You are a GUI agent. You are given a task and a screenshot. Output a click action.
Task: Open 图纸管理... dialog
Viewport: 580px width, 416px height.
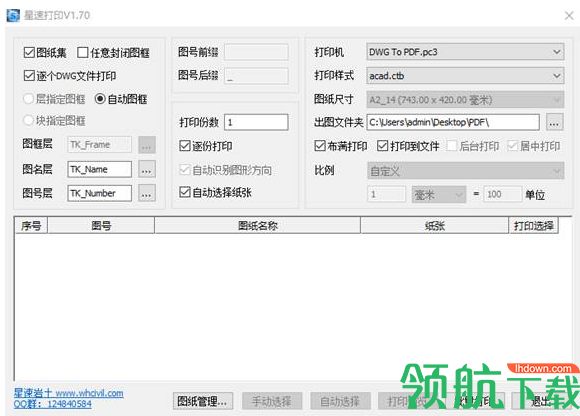(203, 401)
